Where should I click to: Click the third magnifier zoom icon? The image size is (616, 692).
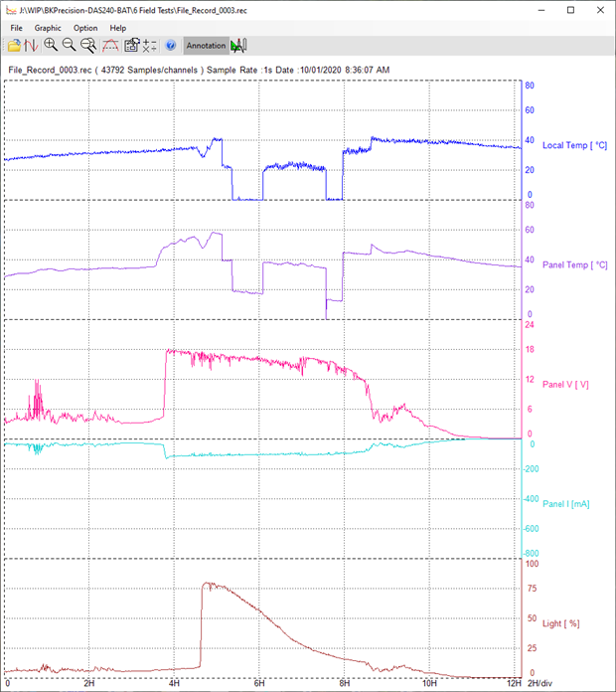88,46
